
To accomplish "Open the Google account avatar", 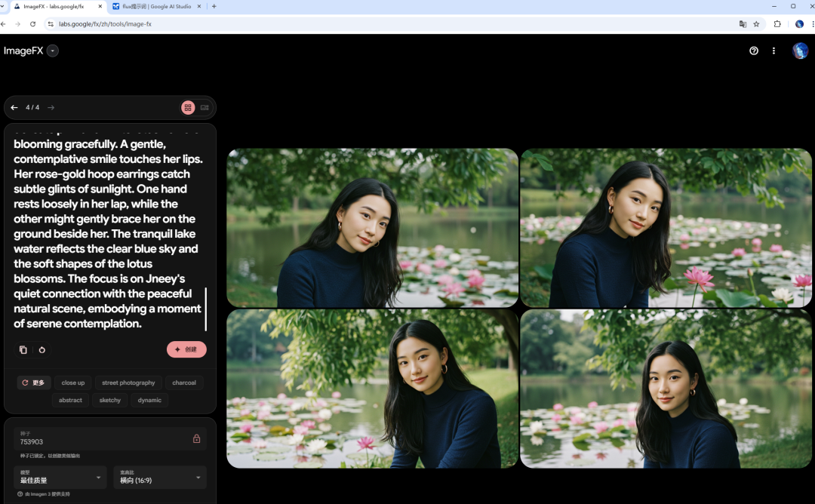I will (800, 51).
